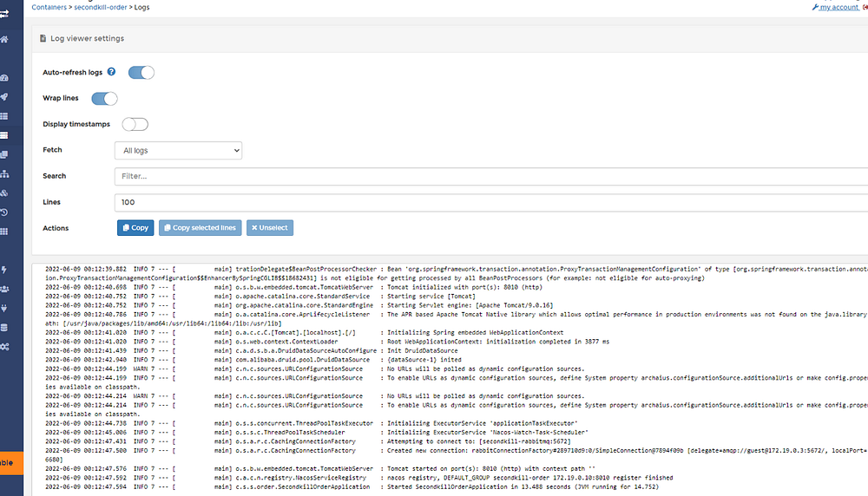Screen dimensions: 868x496
Task: Open Extensions via the lightning bolt icon
Action: pos(4,270)
